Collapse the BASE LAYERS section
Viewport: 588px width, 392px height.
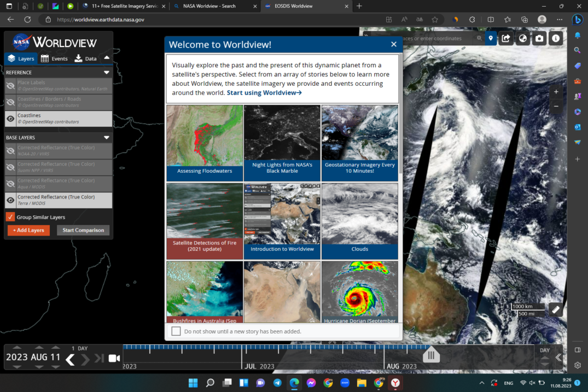click(x=106, y=137)
